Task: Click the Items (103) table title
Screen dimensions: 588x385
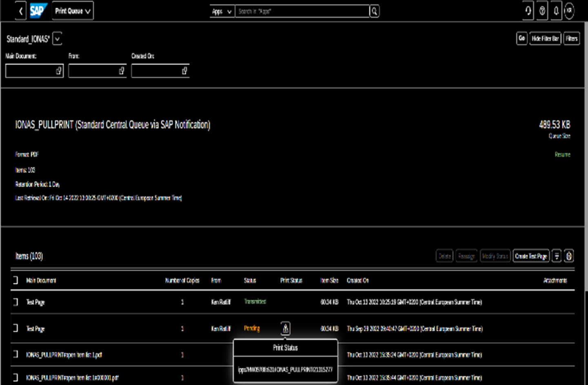Action: coord(29,256)
